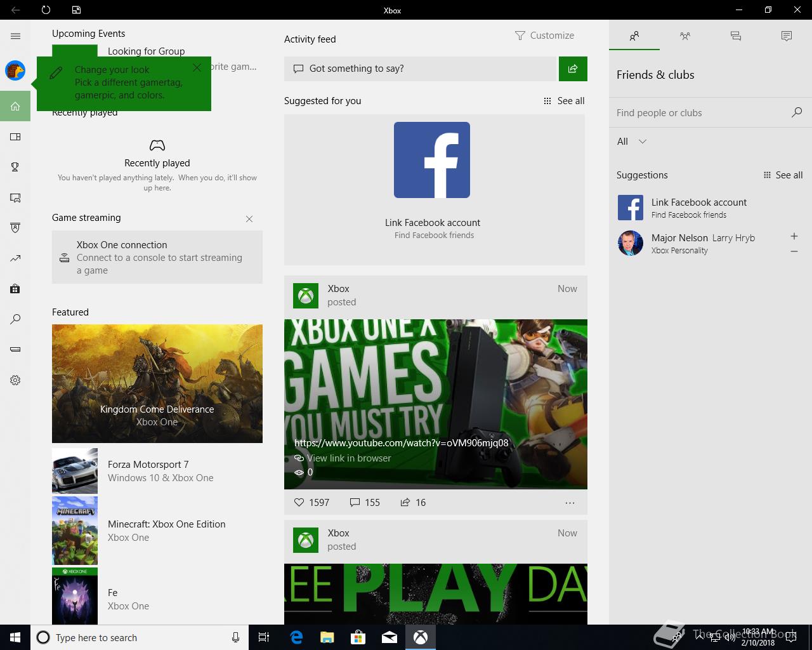See all suggested for you
The height and width of the screenshot is (650, 812).
[564, 101]
